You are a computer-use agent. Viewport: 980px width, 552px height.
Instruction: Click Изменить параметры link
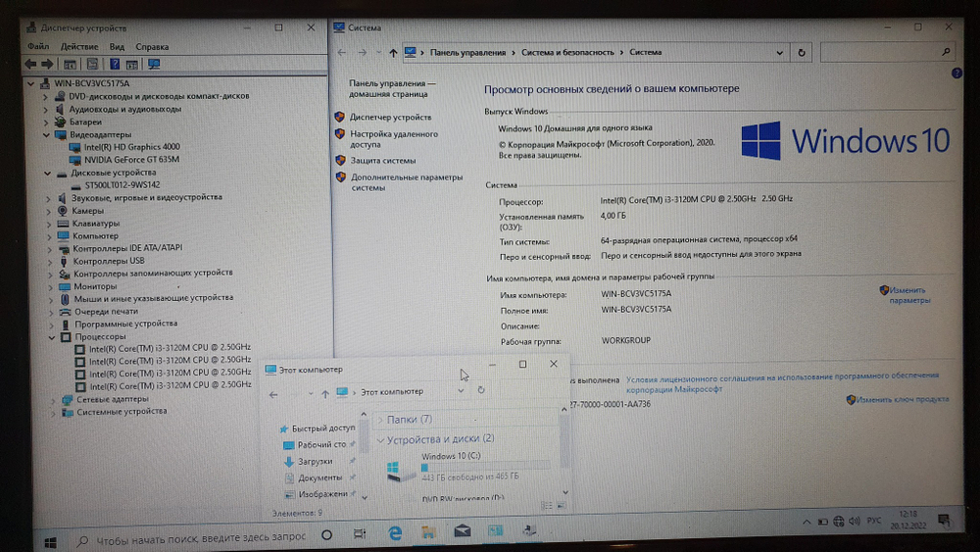click(x=909, y=295)
